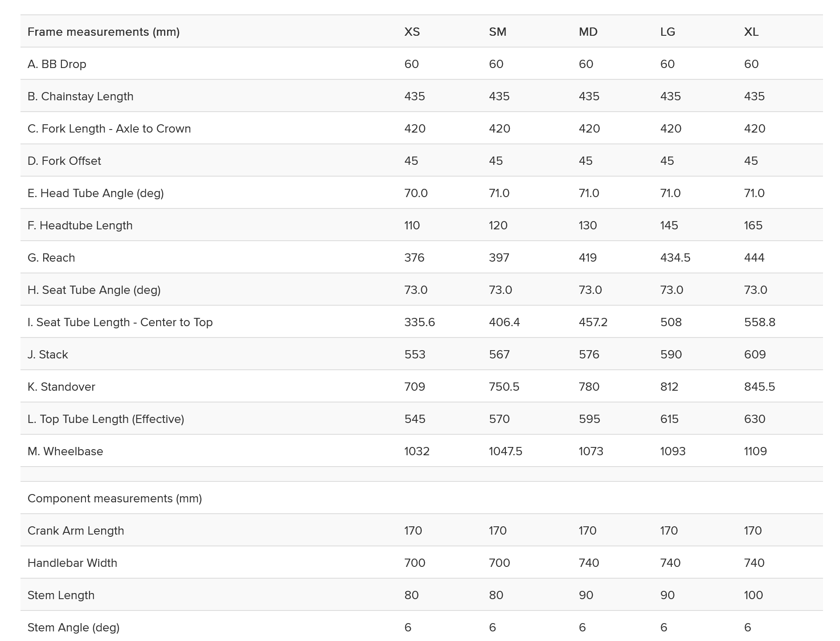This screenshot has width=840, height=641.
Task: Click the XS size column header
Action: tap(412, 32)
